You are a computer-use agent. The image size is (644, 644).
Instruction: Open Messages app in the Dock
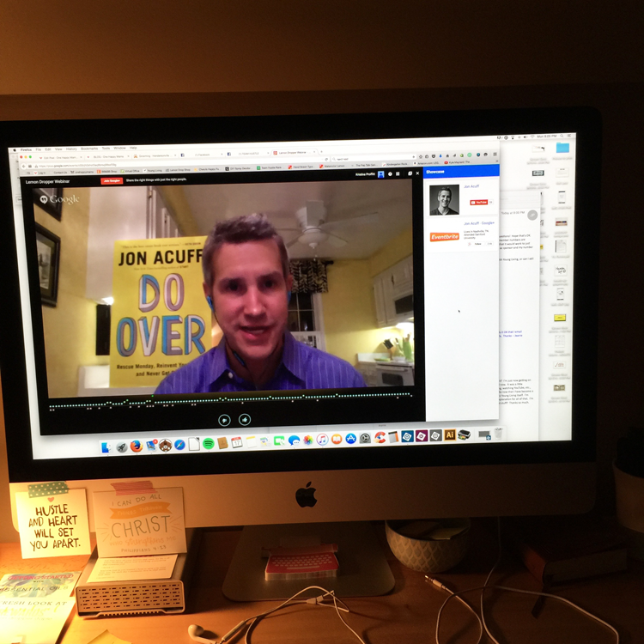[x=294, y=440]
